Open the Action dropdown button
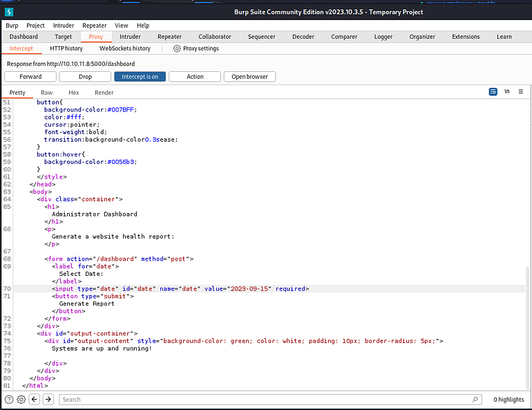 point(195,77)
